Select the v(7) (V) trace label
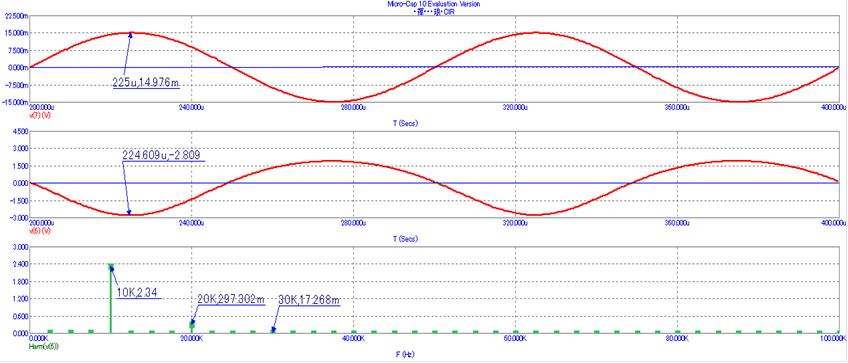Image resolution: width=848 pixels, height=363 pixels. [39, 116]
